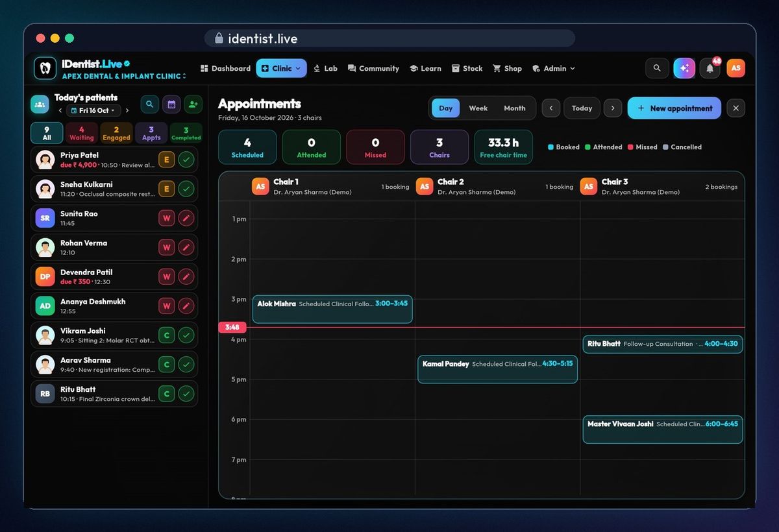Click the 33.3 h Free chair time card
This screenshot has height=532, width=779.
coord(503,147)
